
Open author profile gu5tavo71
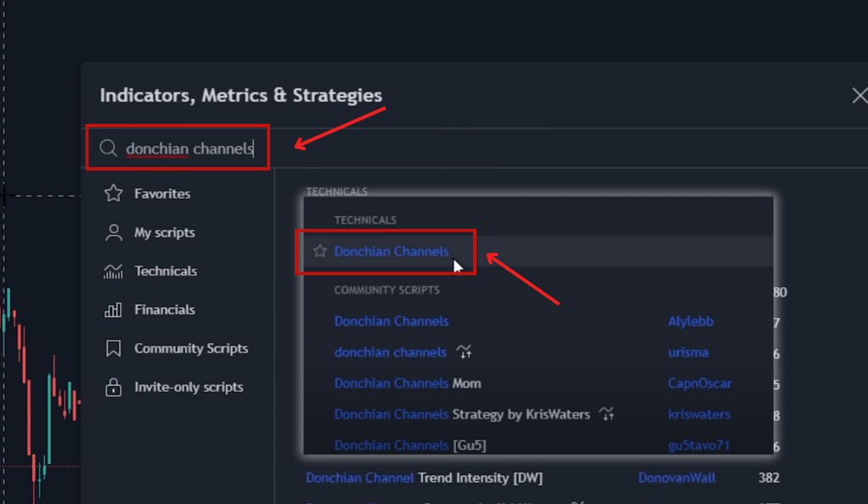[x=699, y=445]
